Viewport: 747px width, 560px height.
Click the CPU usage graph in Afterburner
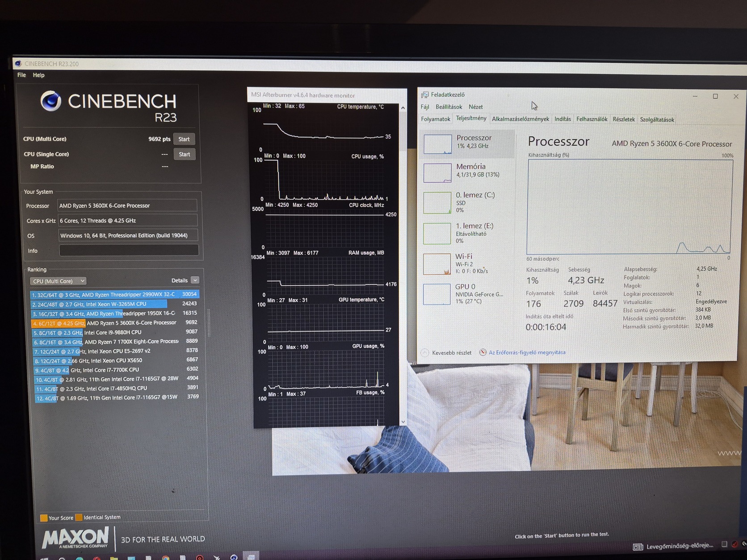(324, 180)
